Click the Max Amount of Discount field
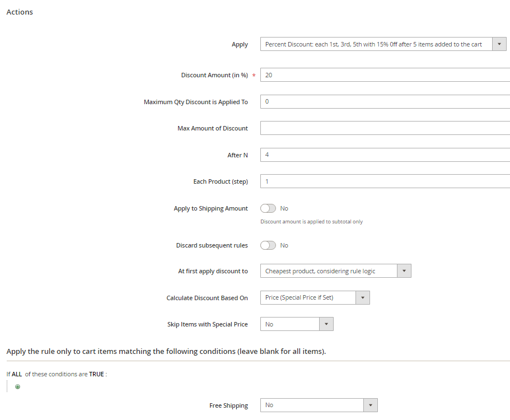 [x=385, y=128]
